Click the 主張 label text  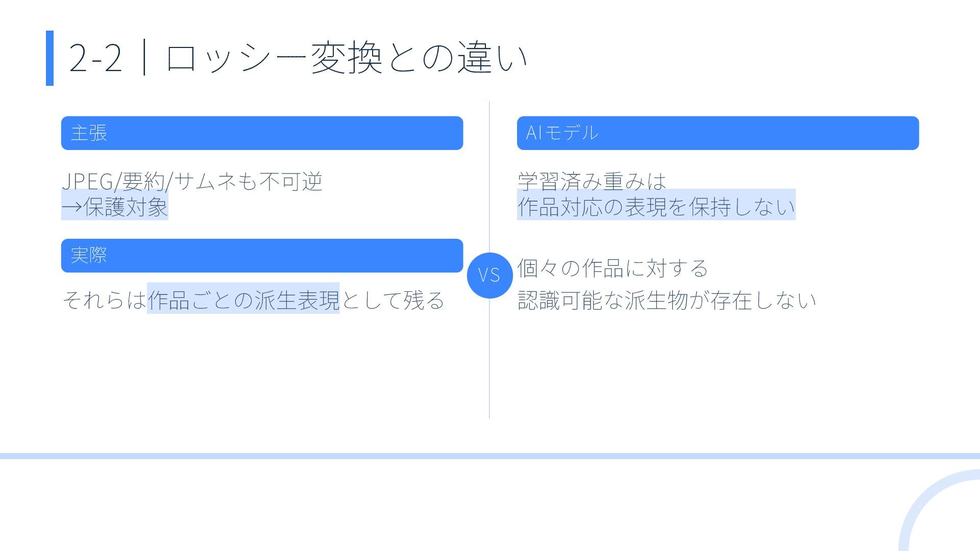coord(89,133)
